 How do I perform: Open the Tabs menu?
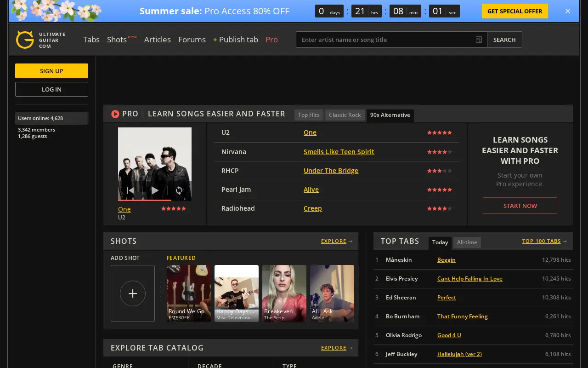pos(91,40)
